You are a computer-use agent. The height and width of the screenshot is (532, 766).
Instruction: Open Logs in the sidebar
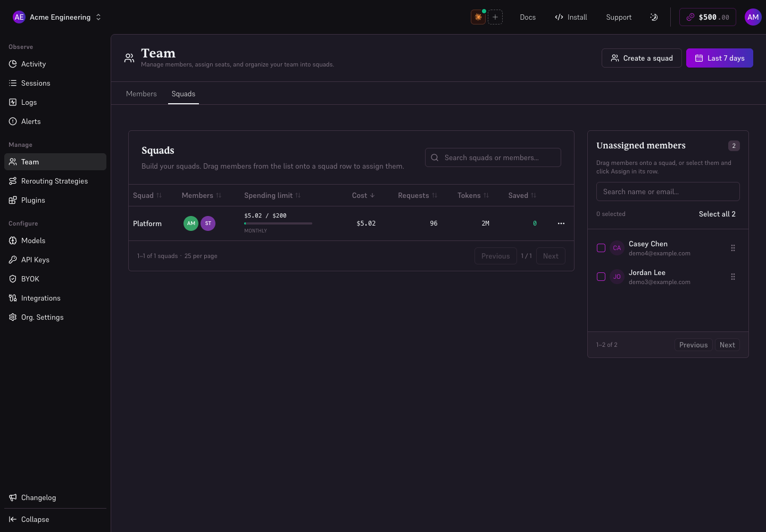55,102
